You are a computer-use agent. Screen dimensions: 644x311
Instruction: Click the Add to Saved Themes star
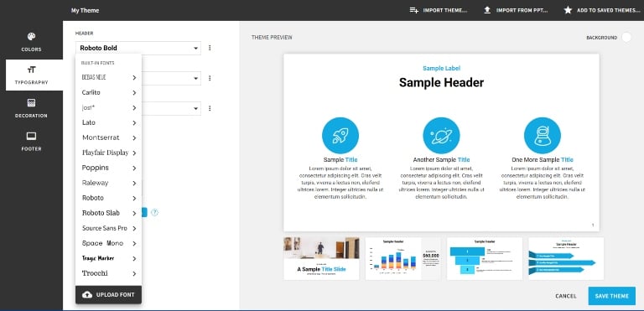(568, 10)
